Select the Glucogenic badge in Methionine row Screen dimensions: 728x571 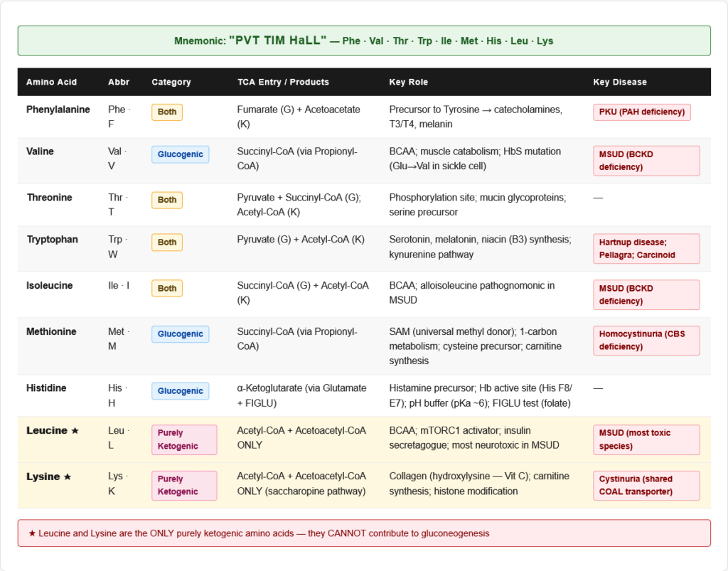pos(180,334)
